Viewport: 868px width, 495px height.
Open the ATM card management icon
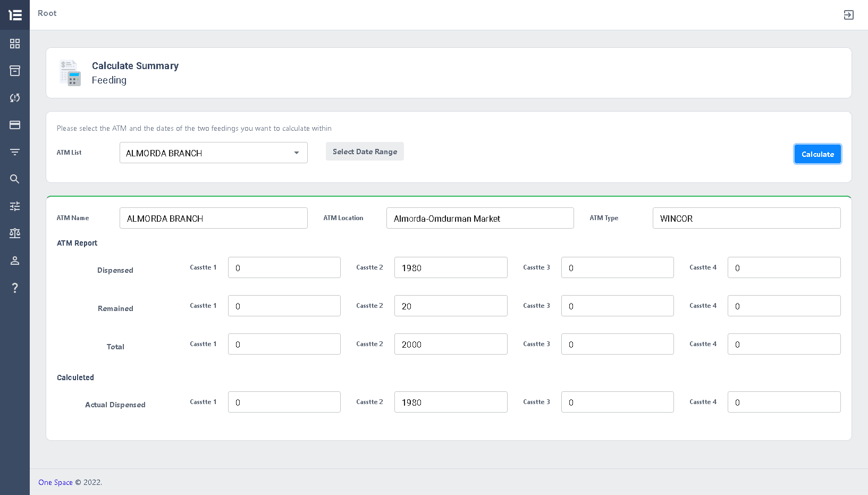tap(14, 125)
